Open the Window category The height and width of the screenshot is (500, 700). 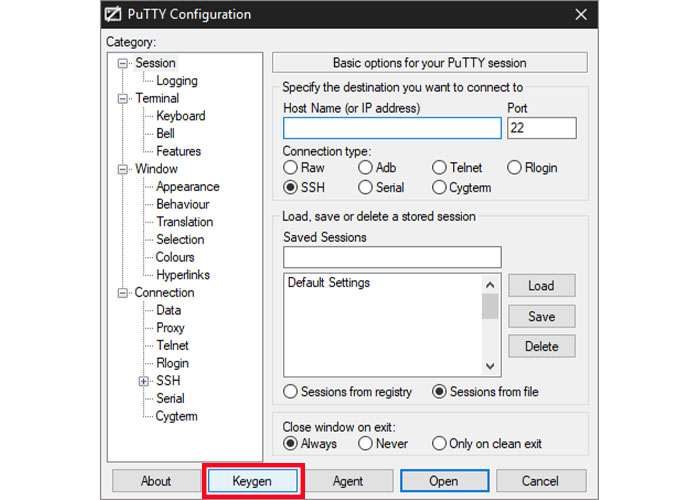tap(156, 169)
